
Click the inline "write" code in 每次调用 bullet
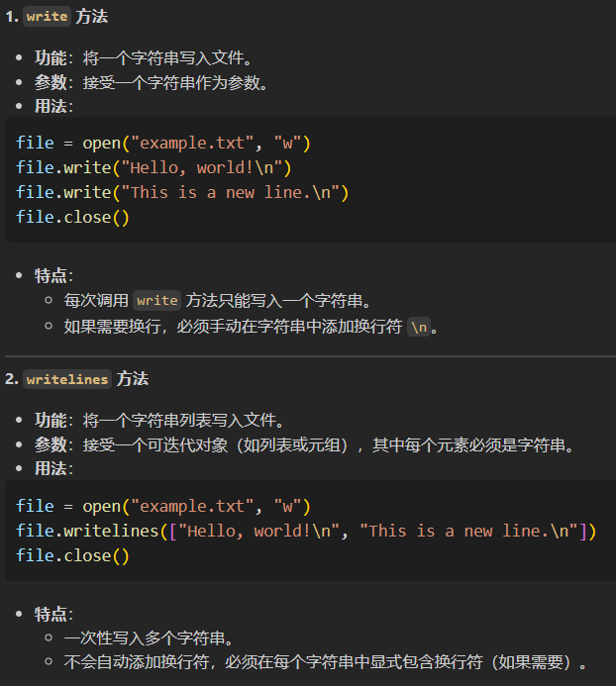(x=156, y=300)
